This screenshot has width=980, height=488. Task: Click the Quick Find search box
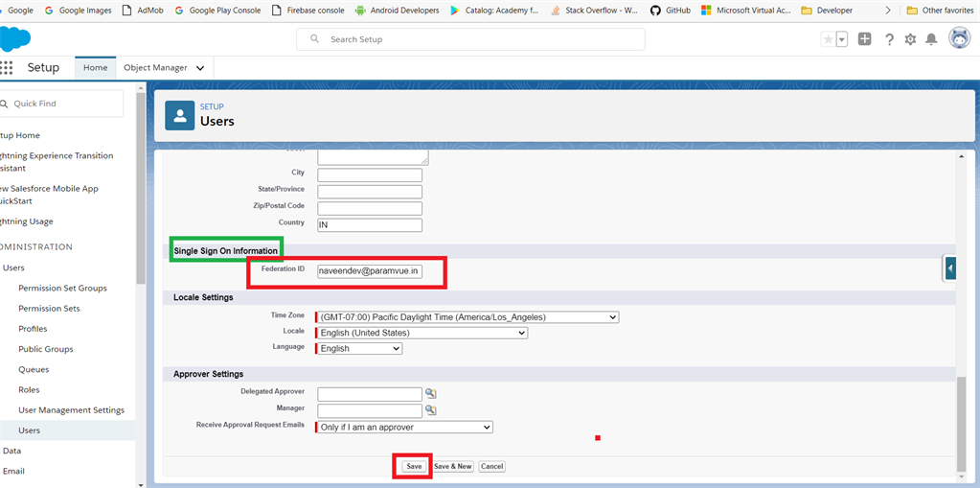(61, 104)
